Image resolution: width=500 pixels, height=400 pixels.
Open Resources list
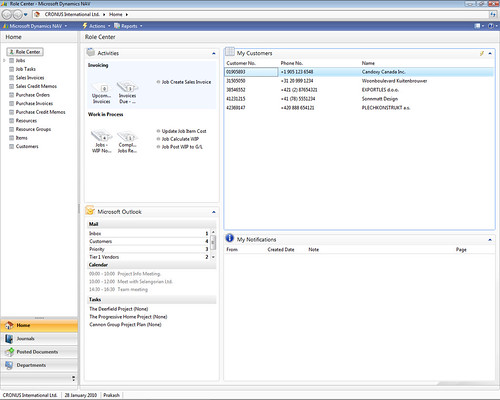click(26, 121)
